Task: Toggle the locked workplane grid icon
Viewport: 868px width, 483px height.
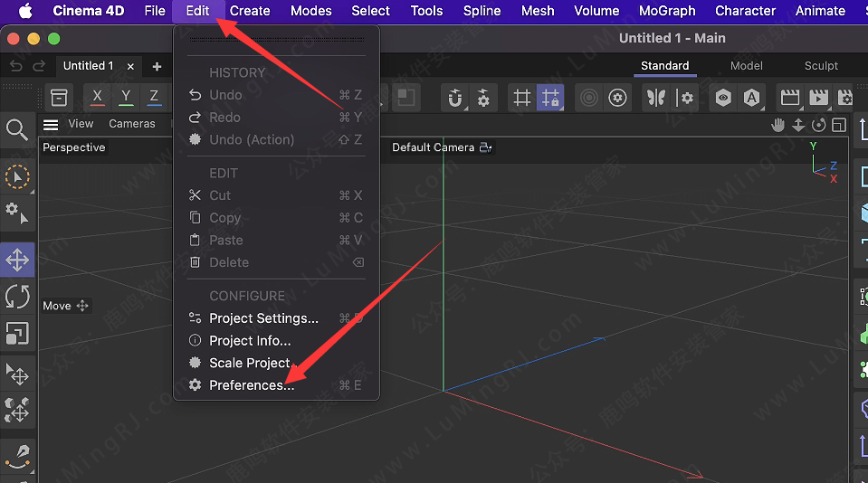Action: pos(550,98)
